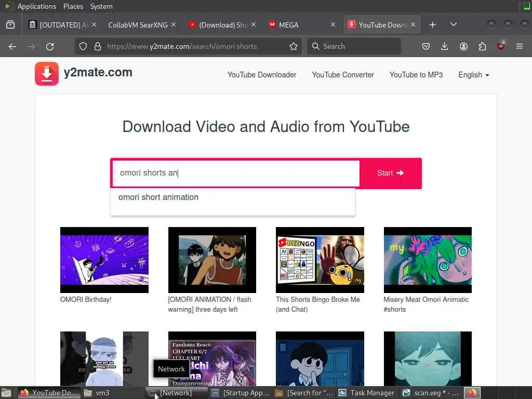Focus the browser URL address bar
Viewport: 532px width, 399px height.
click(188, 46)
